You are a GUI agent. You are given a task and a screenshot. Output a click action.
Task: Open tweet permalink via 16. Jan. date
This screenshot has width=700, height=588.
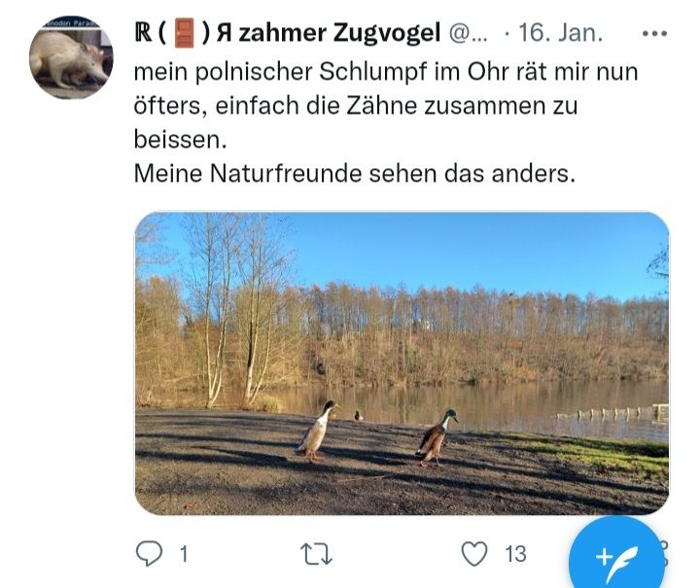pyautogui.click(x=561, y=33)
